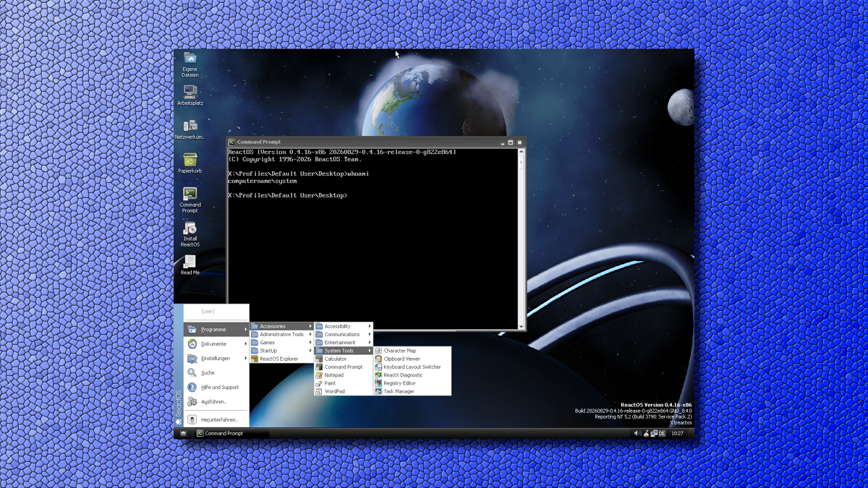The width and height of the screenshot is (868, 488).
Task: Select the Command Prompt desktop shortcut icon
Action: pyautogui.click(x=190, y=200)
